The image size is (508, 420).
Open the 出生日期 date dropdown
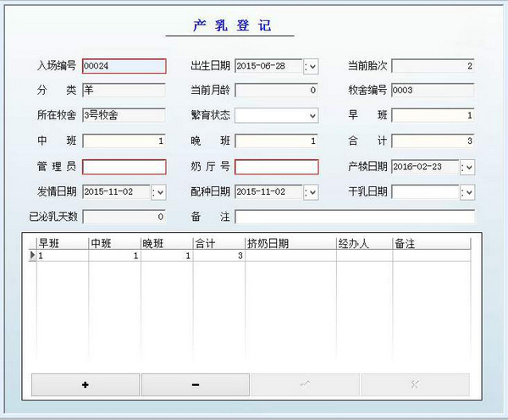(311, 66)
